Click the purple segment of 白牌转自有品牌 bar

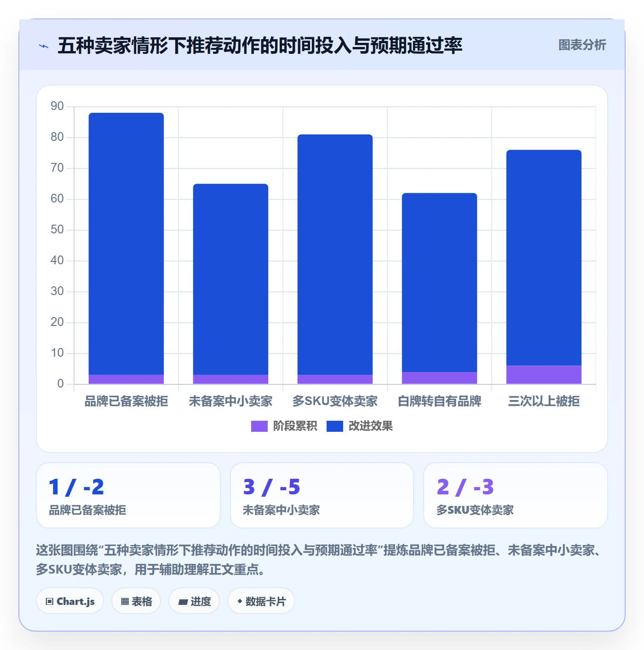439,378
